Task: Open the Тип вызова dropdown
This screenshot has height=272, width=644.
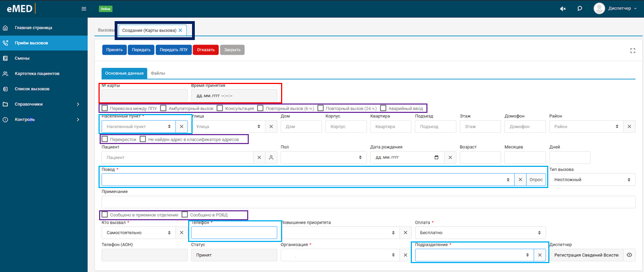Action: pos(592,179)
